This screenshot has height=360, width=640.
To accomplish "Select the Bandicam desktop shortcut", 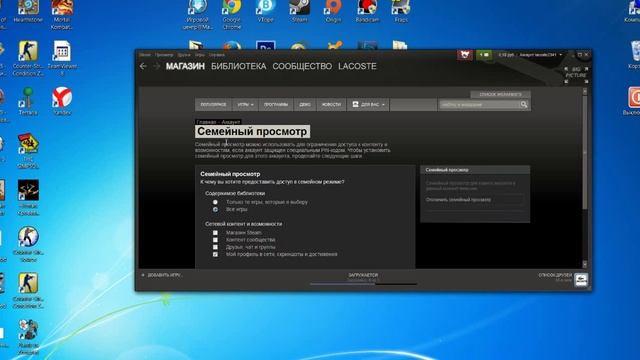I will point(367,12).
